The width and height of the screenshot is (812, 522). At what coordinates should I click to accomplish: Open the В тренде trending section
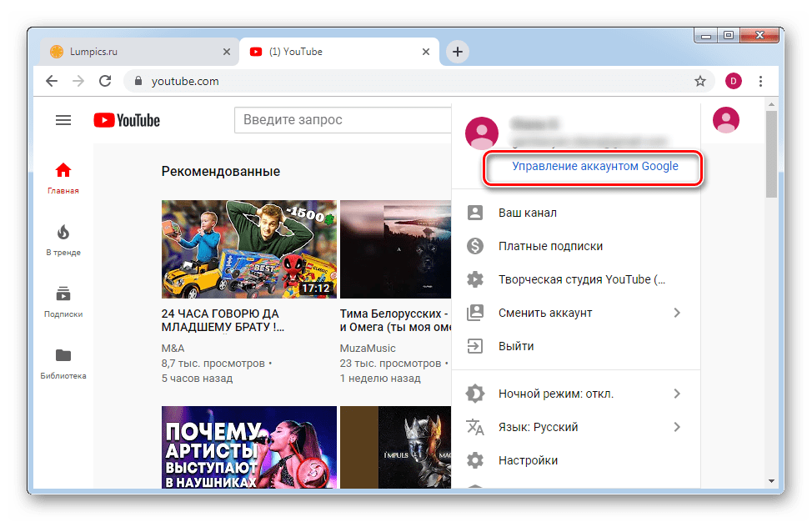tap(63, 240)
